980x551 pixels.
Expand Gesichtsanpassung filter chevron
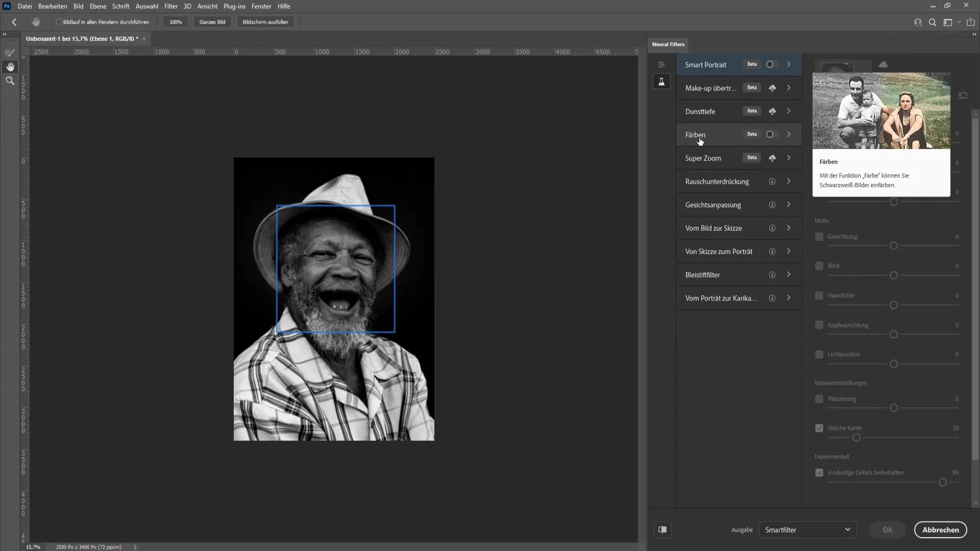789,205
